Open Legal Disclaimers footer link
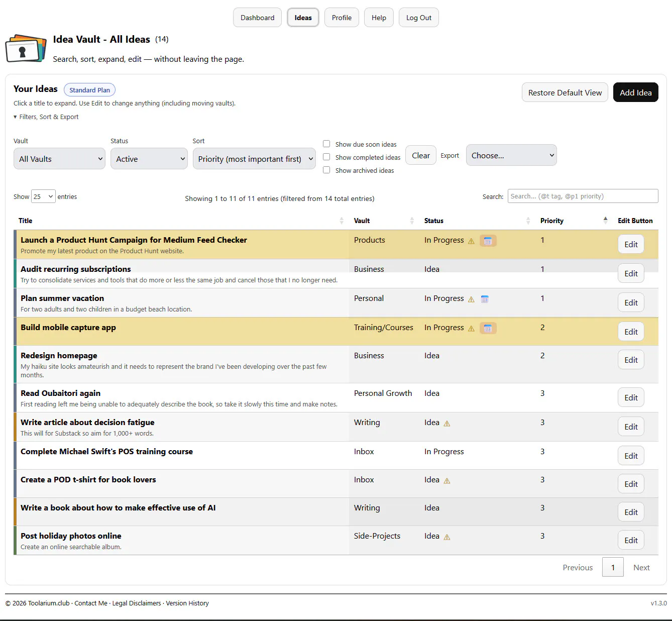The width and height of the screenshot is (672, 621). click(x=137, y=603)
